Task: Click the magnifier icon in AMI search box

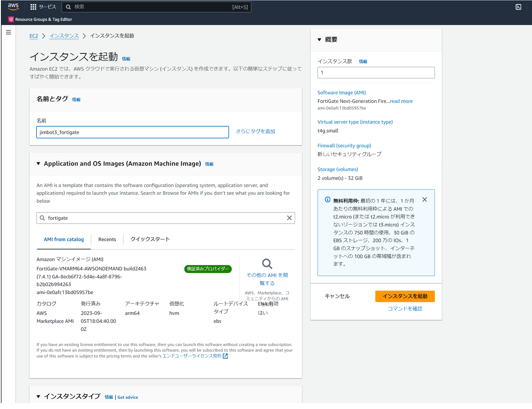Action: [x=42, y=218]
